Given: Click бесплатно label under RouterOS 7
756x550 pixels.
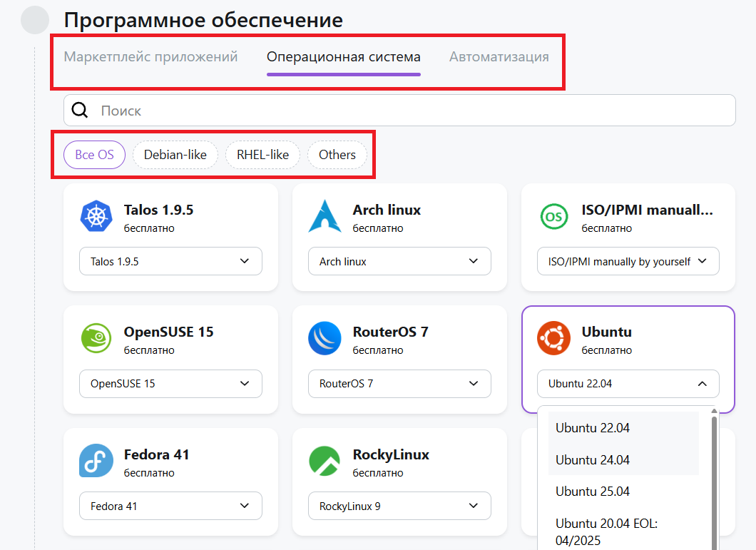Looking at the screenshot, I should click(378, 350).
